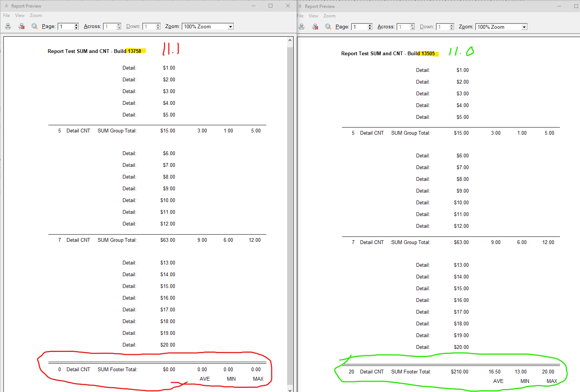
Task: Open the 100% Zoom dropdown in the left window
Action: pos(230,26)
